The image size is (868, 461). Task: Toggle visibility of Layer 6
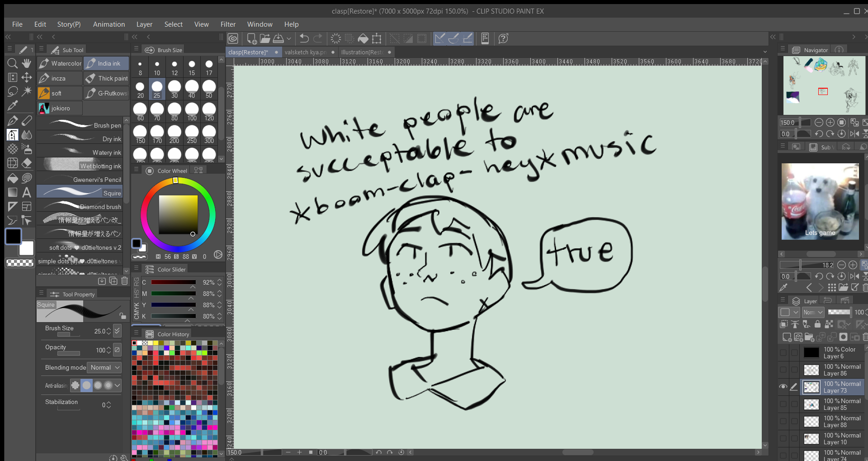pyautogui.click(x=783, y=352)
